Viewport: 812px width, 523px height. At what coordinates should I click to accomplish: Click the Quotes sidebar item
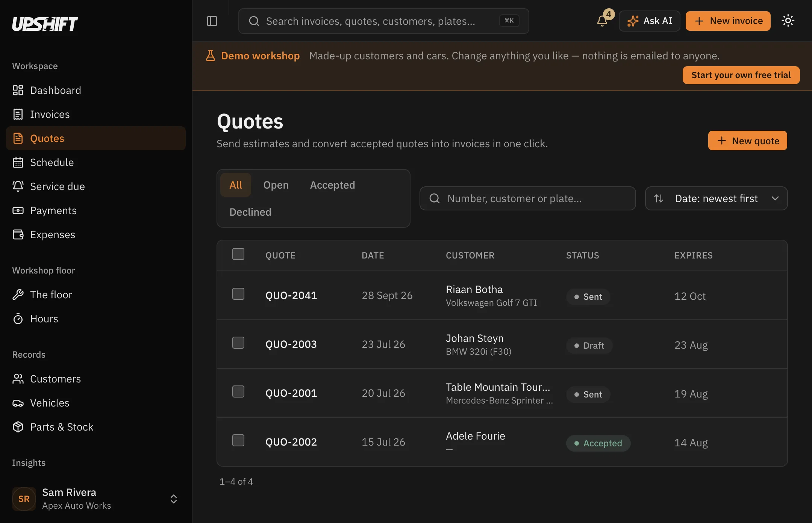tap(96, 138)
